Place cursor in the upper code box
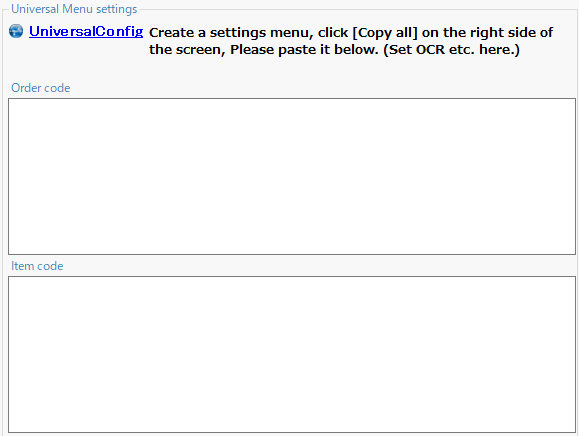Image resolution: width=579 pixels, height=436 pixels. click(x=292, y=176)
